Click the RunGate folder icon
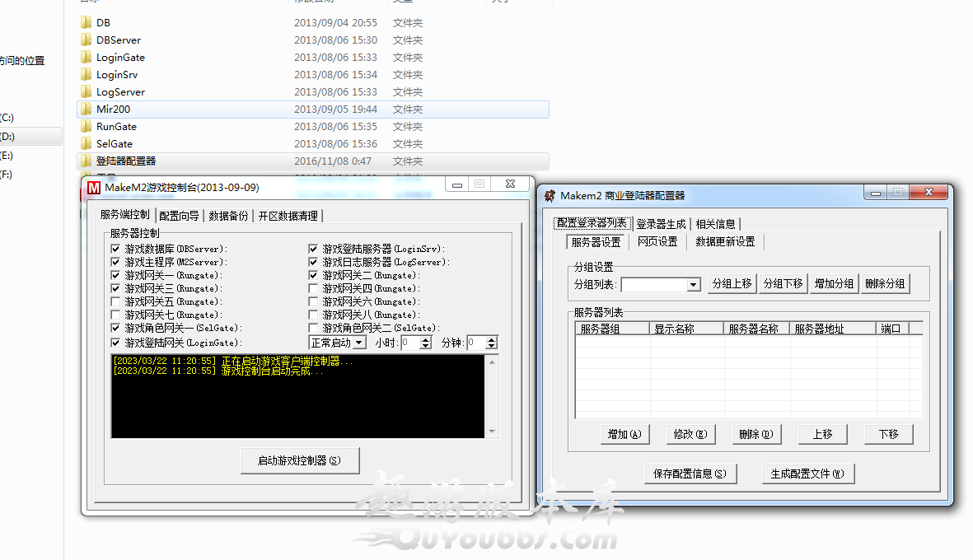The width and height of the screenshot is (973, 560). point(86,126)
